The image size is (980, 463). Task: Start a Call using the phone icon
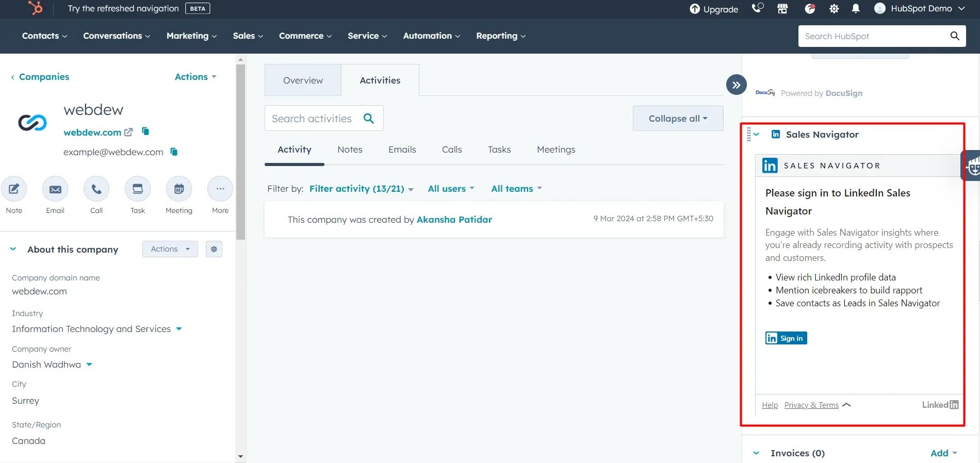(96, 189)
